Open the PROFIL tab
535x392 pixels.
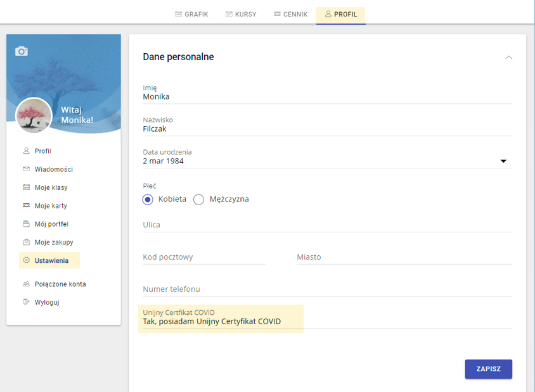click(x=340, y=15)
